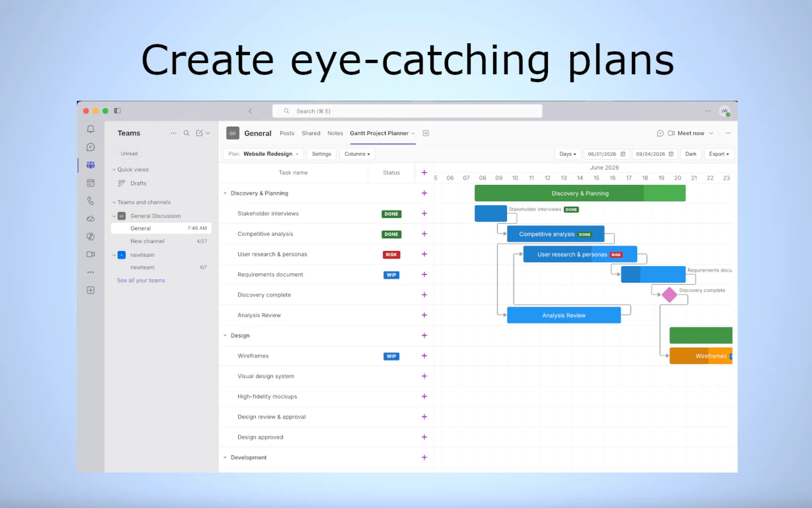Image resolution: width=812 pixels, height=508 pixels.
Task: Toggle the Unread filter chip
Action: pos(129,153)
